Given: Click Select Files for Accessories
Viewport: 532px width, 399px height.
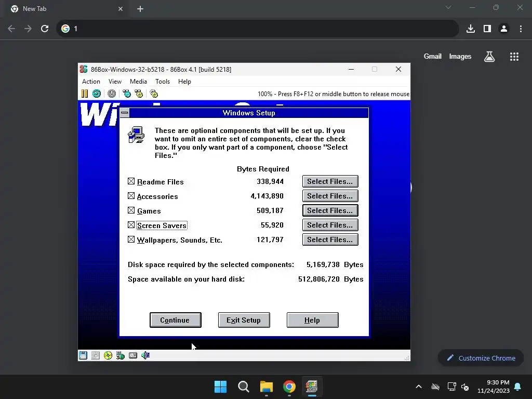Looking at the screenshot, I should click(330, 196).
